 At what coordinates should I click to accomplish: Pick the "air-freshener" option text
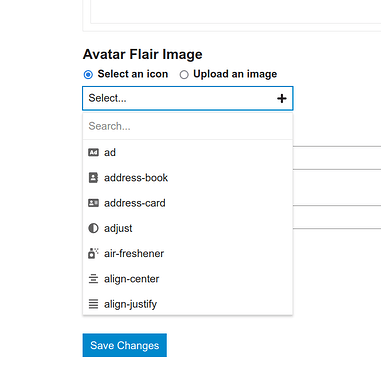coord(134,253)
